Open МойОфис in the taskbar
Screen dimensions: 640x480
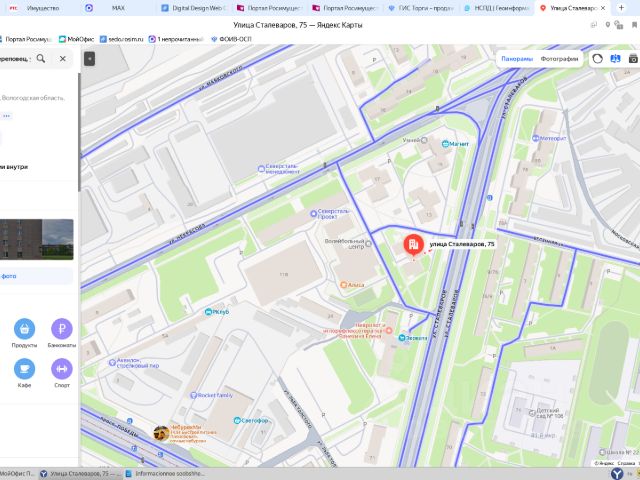point(17,473)
